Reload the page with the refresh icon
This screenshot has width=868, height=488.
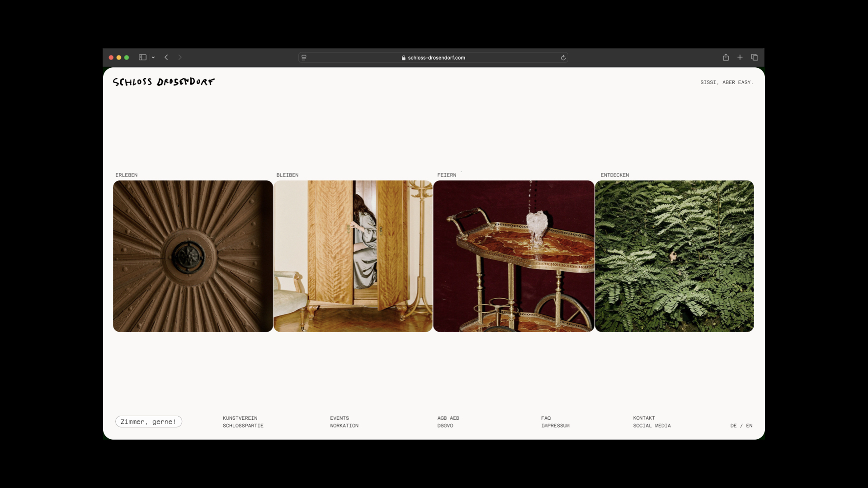click(563, 57)
